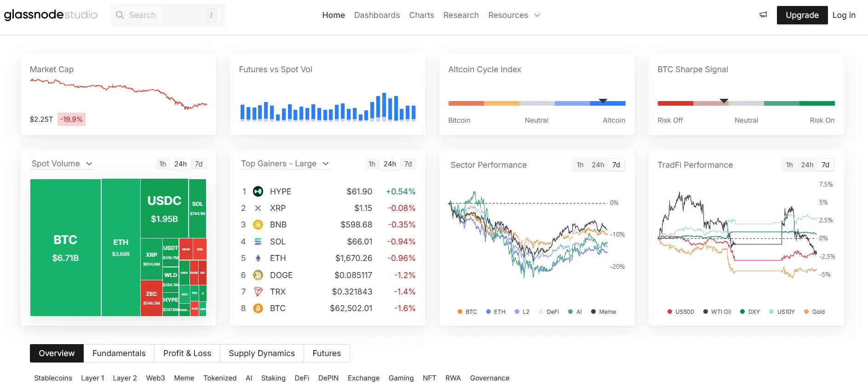Select 24h in Sector Performance card
Viewport: 868px width, 391px height.
tap(598, 165)
